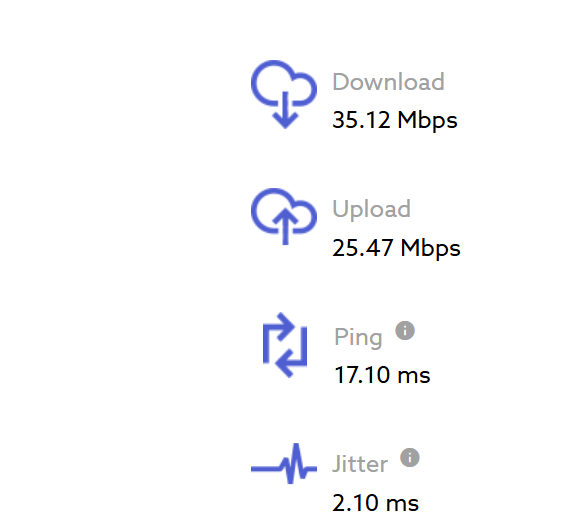Click the Jitter pulse-wave icon

coord(284,464)
